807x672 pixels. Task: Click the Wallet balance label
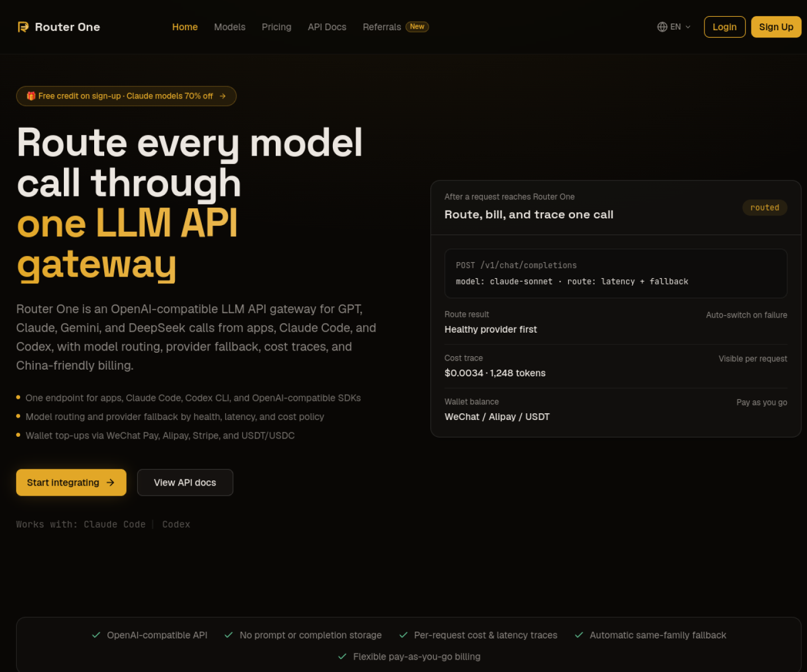[x=471, y=402]
